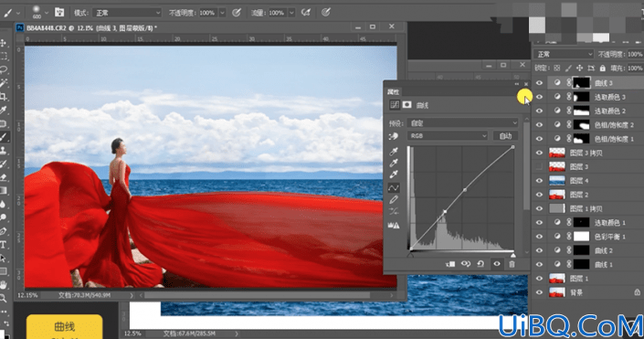Click the white point slider under histogram
This screenshot has height=339, width=644.
tap(513, 255)
